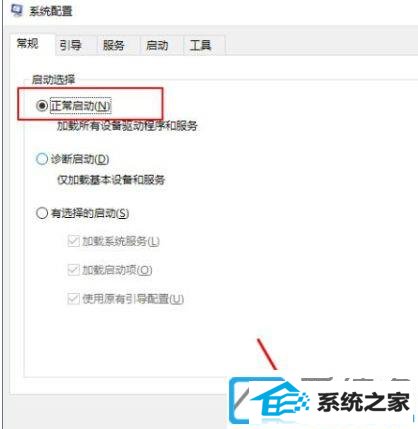This screenshot has width=418, height=429.
Task: Click the blue-outlined button behind the watermark
Action: [241, 400]
